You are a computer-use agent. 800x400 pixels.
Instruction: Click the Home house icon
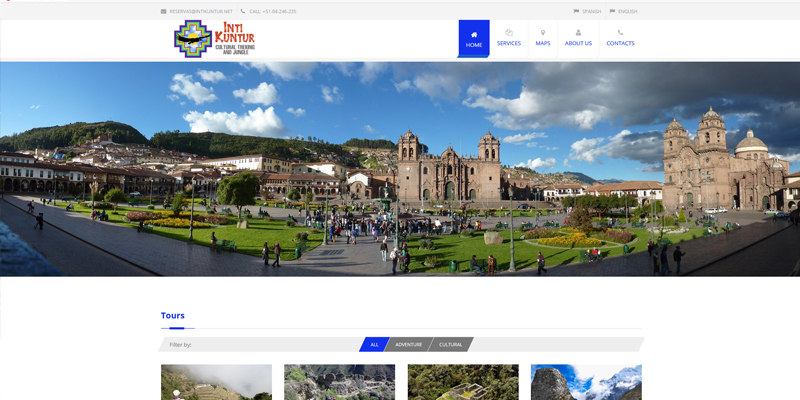pyautogui.click(x=474, y=34)
